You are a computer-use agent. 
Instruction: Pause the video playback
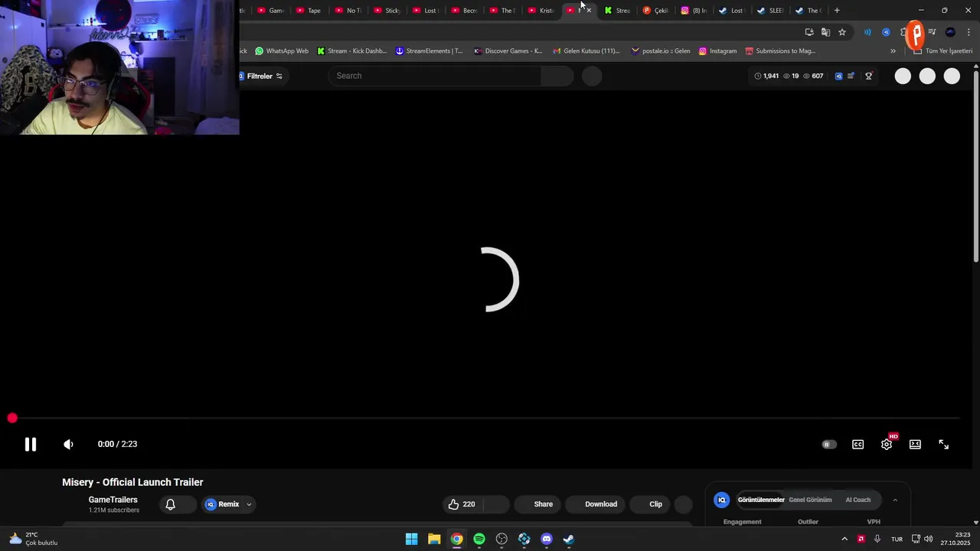(31, 444)
